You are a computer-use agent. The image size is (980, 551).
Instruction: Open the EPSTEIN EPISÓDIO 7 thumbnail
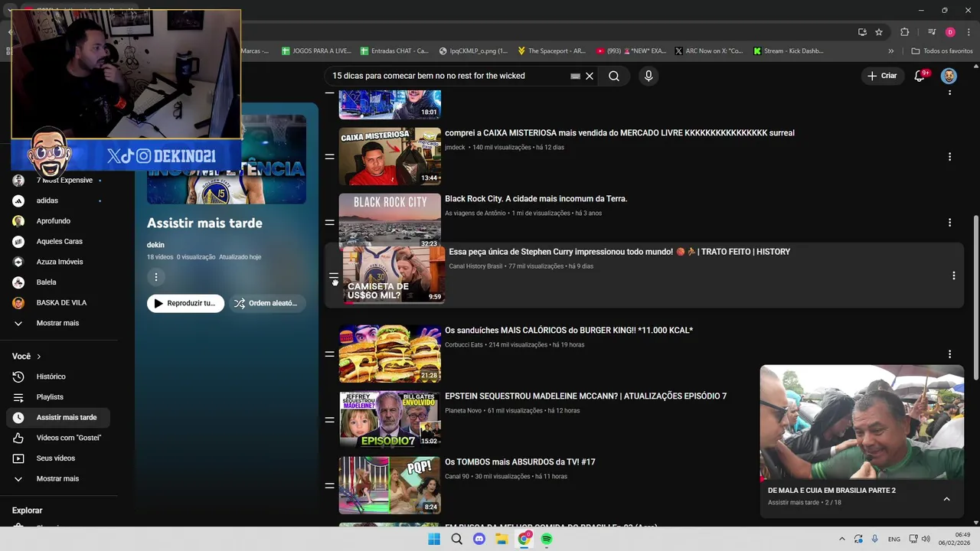390,419
